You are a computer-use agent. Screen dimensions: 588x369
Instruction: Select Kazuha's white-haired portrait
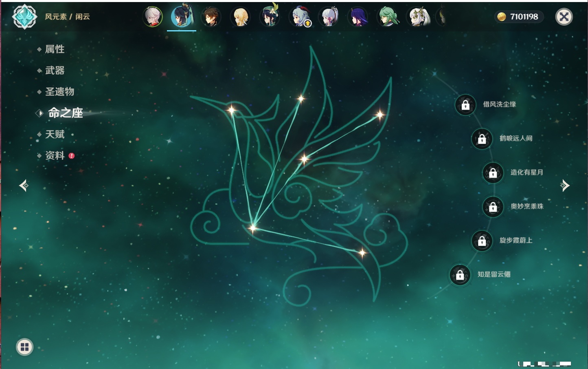[153, 17]
